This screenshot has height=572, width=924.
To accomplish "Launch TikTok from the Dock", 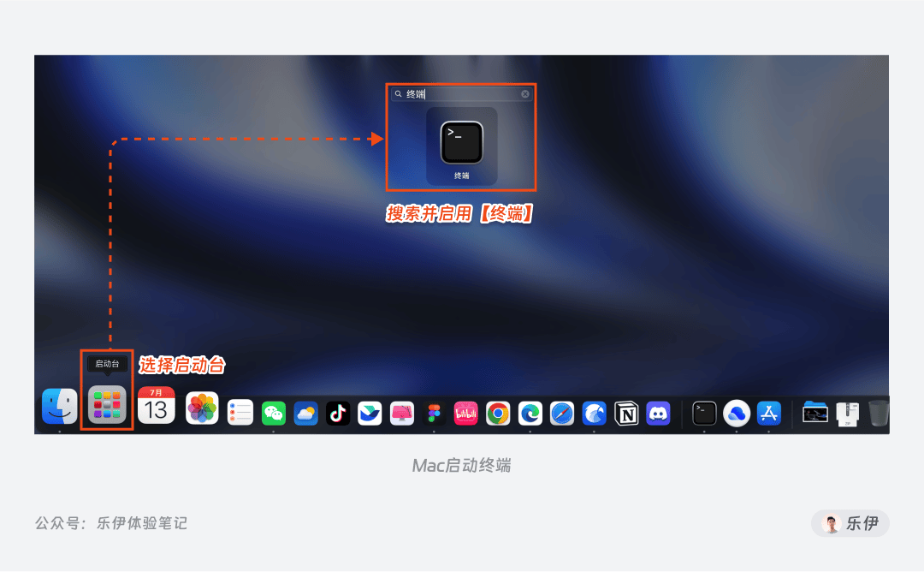I will [338, 414].
